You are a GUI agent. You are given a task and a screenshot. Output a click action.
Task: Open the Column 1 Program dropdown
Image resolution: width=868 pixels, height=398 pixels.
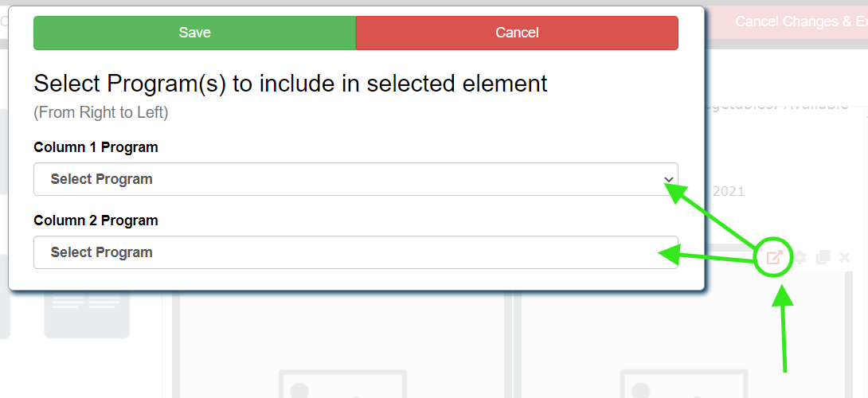click(355, 179)
